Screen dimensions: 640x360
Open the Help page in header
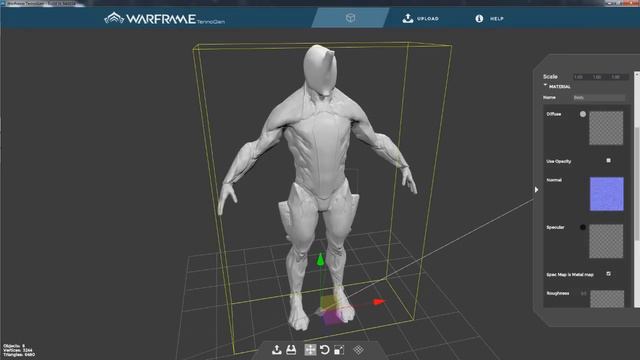tap(489, 18)
